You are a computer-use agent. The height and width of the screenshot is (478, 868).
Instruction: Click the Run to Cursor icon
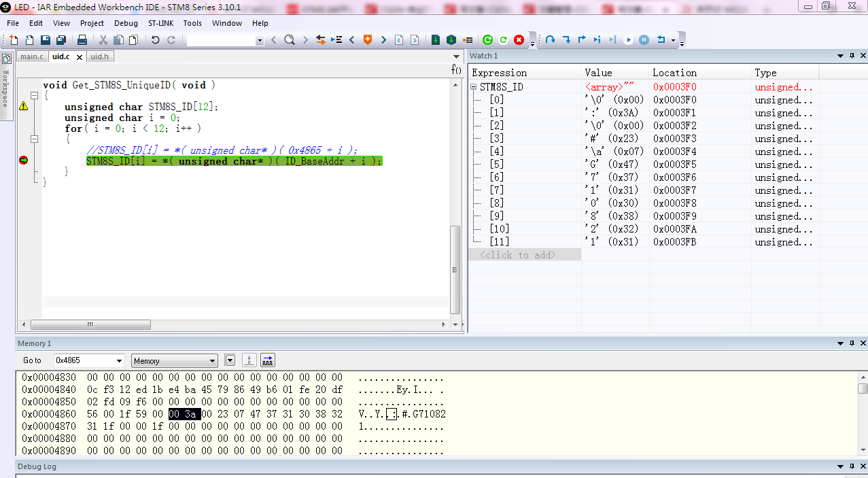(x=613, y=40)
